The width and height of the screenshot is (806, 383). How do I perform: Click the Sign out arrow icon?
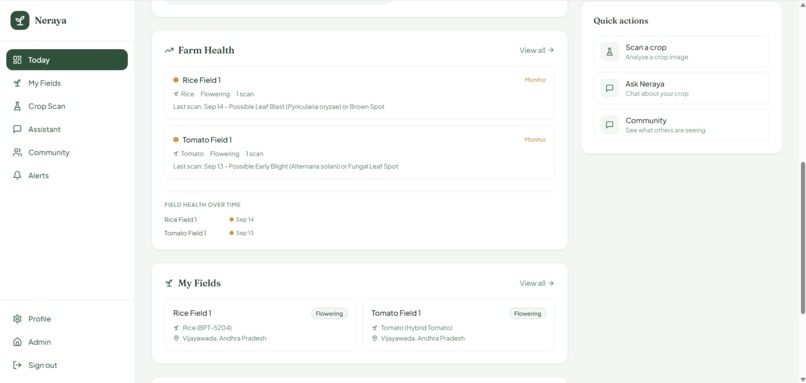pos(17,365)
